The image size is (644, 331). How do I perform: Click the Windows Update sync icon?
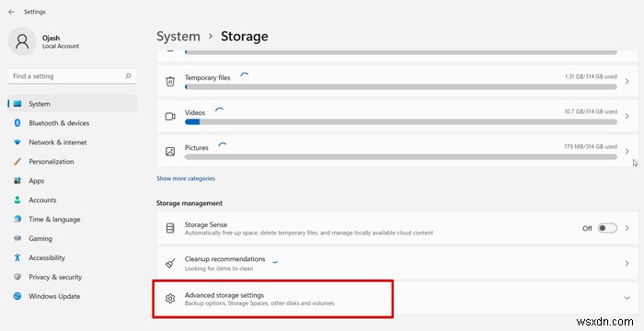pos(17,296)
